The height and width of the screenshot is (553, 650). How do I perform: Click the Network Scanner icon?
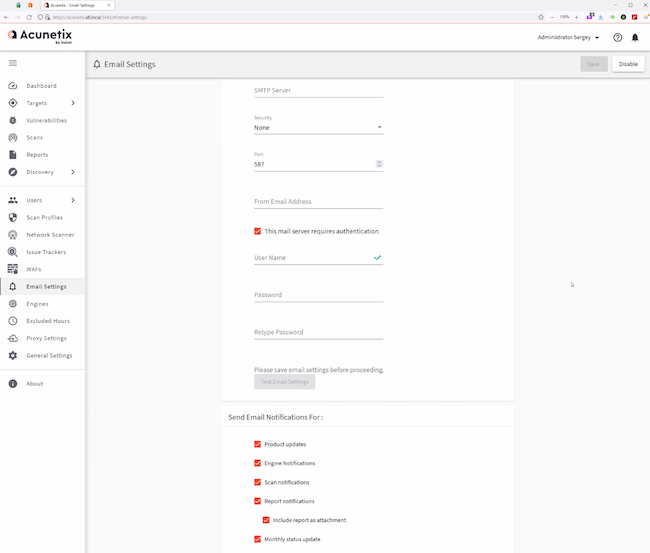pyautogui.click(x=13, y=235)
